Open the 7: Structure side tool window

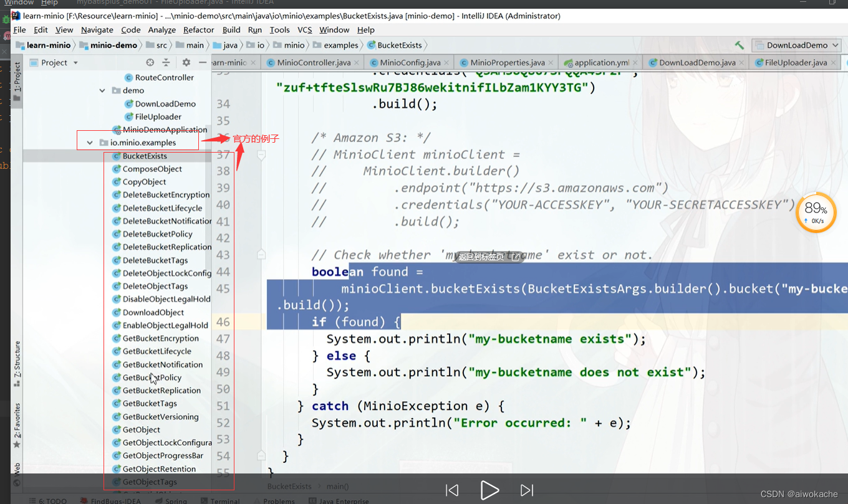pyautogui.click(x=17, y=364)
